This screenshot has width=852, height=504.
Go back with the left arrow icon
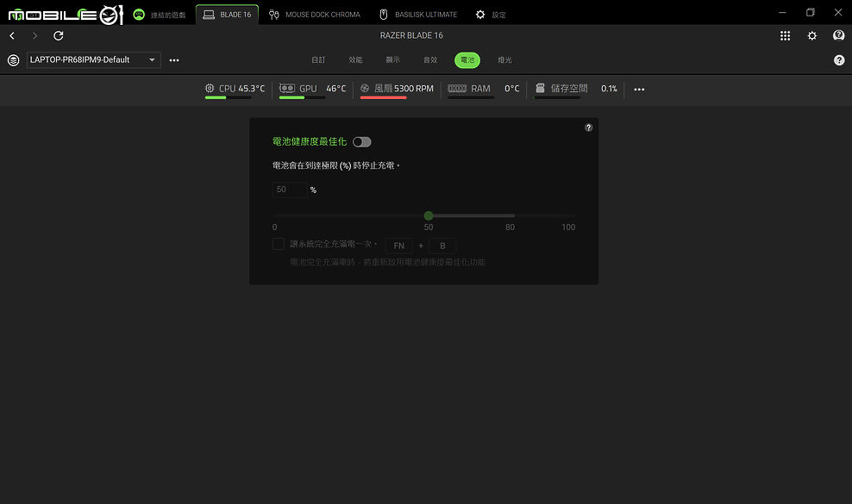12,36
